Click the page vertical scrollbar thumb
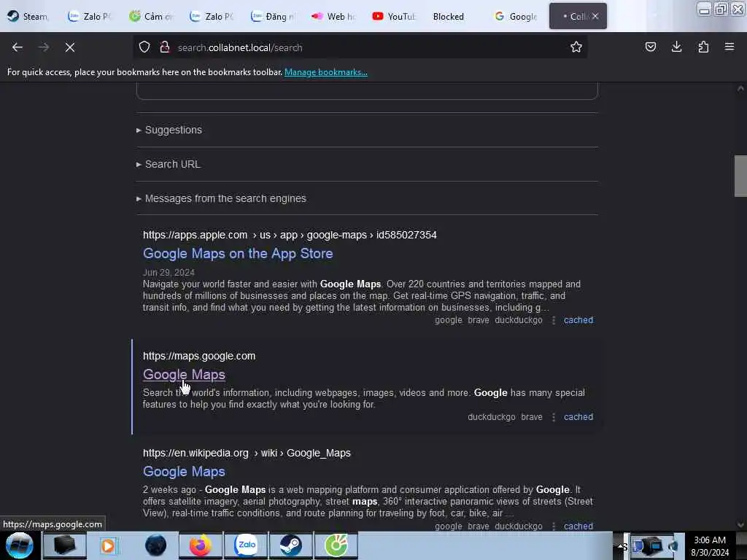Screen dimensions: 747x560 click(740, 176)
